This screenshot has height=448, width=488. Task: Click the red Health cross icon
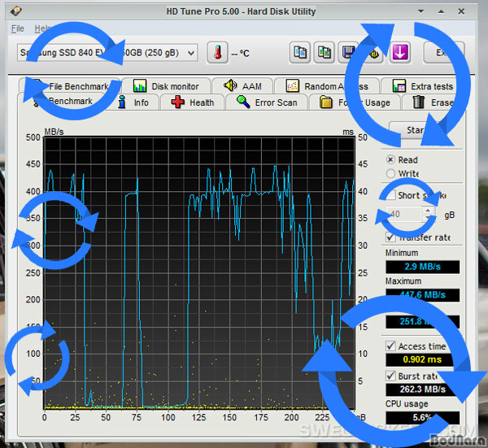tap(177, 102)
